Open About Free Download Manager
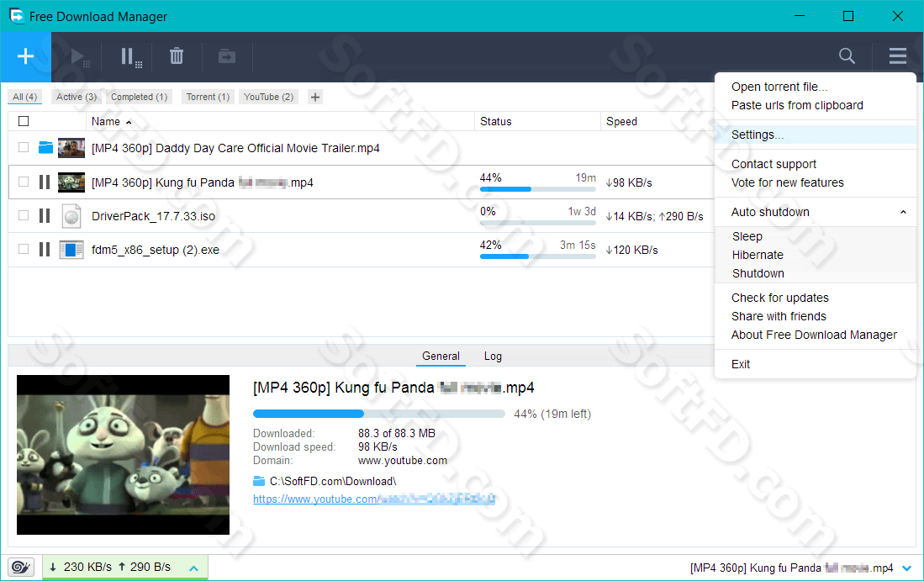 coord(814,335)
